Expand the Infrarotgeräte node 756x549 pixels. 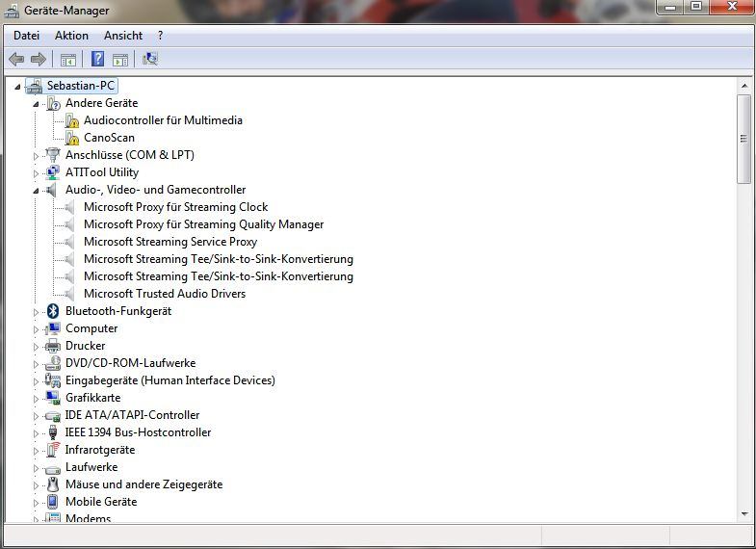click(x=36, y=451)
